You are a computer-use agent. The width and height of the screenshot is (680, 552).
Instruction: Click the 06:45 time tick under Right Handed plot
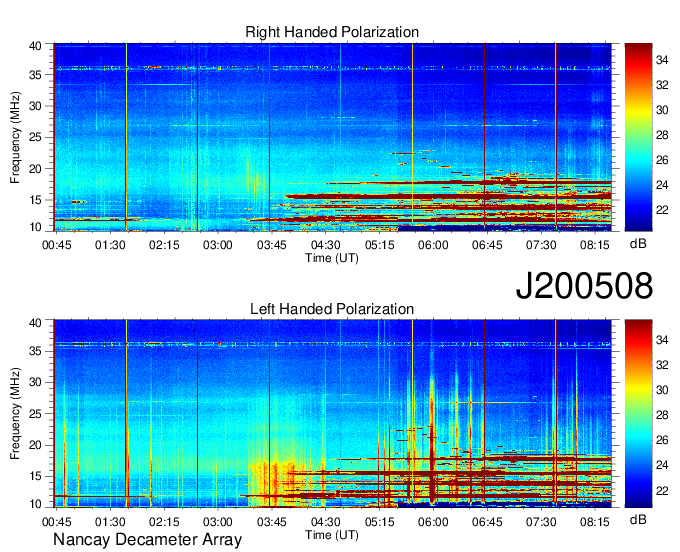point(487,245)
